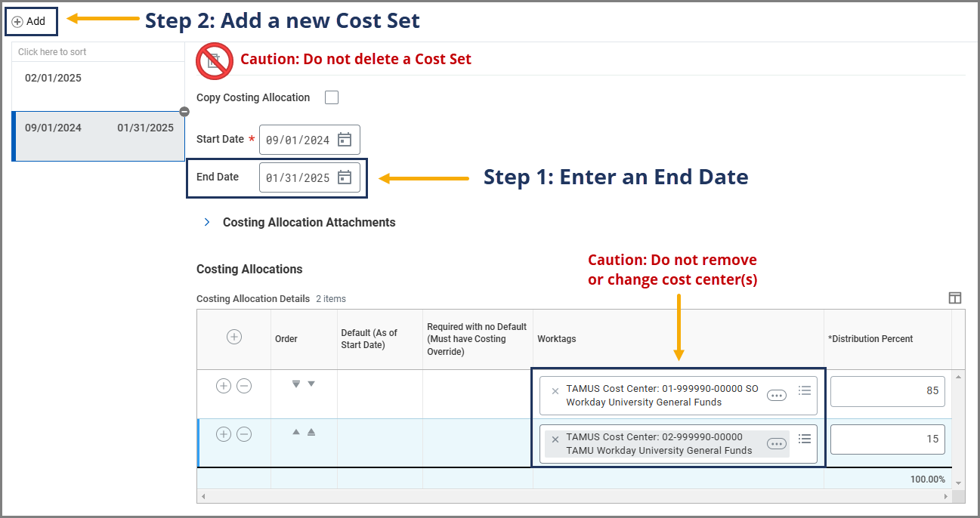980x518 pixels.
Task: Move second allocation row up one
Action: [x=296, y=433]
